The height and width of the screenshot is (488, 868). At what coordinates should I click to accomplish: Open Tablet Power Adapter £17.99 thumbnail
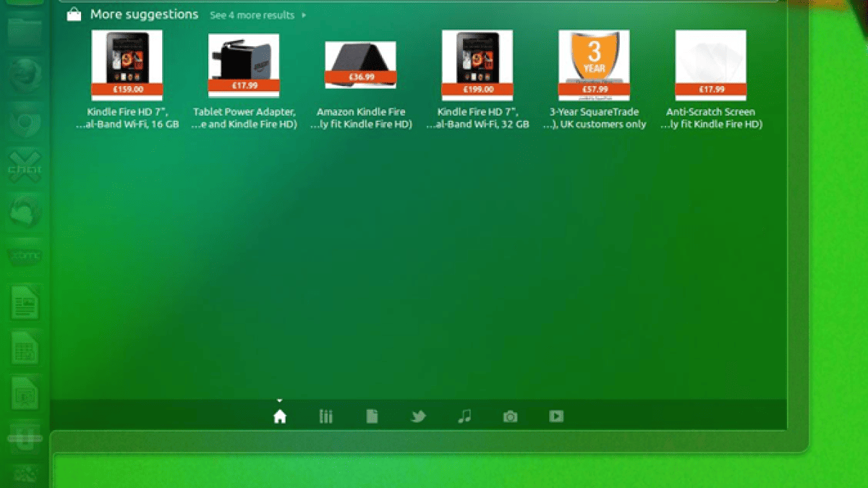coord(244,66)
